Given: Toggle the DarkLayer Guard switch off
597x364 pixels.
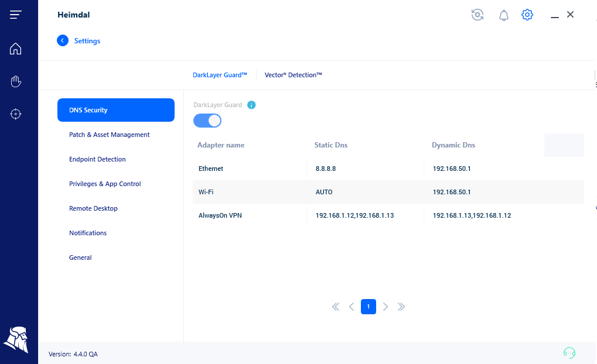Looking at the screenshot, I should (207, 121).
